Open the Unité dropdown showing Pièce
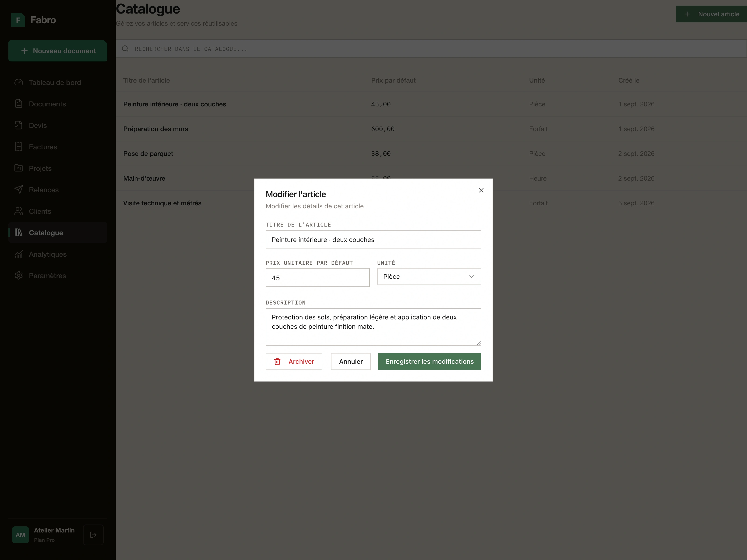Screen dimensions: 747x560 (x=429, y=276)
